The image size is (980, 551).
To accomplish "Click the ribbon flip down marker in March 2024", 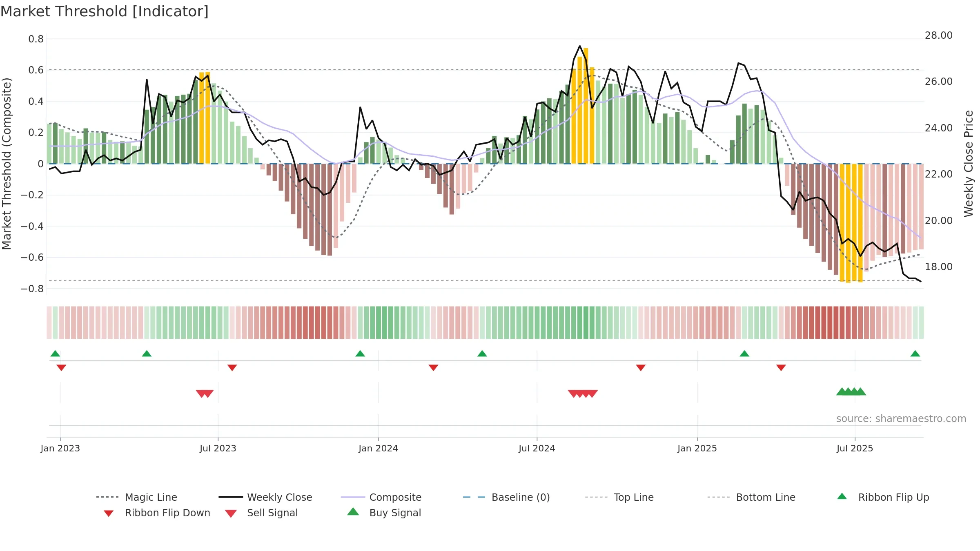I will point(433,368).
